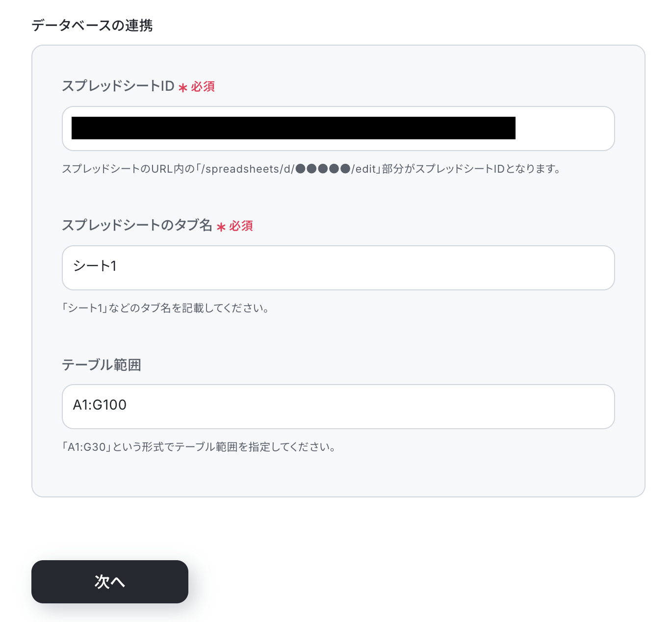This screenshot has width=672, height=622.
Task: Click the A1:G100 value text
Action: (x=100, y=405)
